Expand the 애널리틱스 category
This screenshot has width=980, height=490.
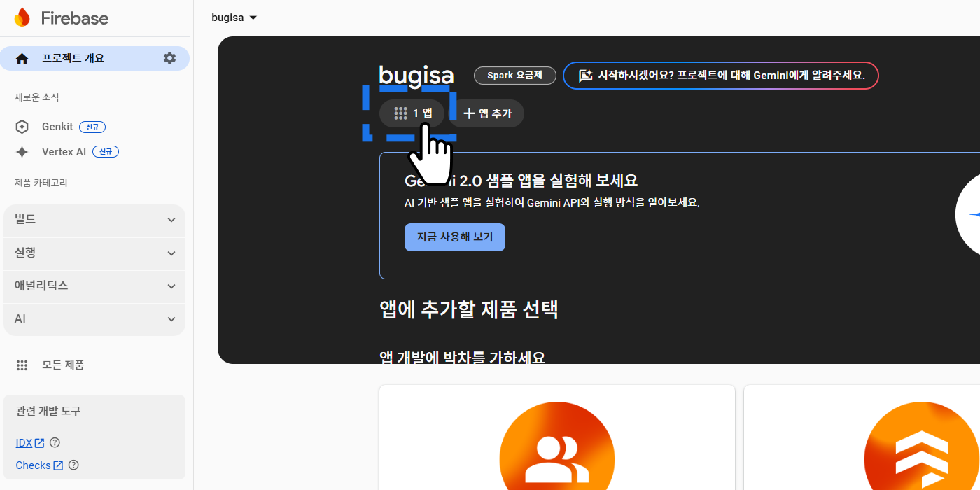[94, 286]
